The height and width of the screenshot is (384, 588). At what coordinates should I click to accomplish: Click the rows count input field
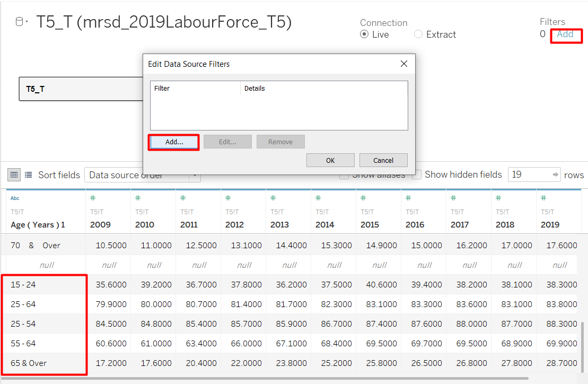[x=529, y=174]
